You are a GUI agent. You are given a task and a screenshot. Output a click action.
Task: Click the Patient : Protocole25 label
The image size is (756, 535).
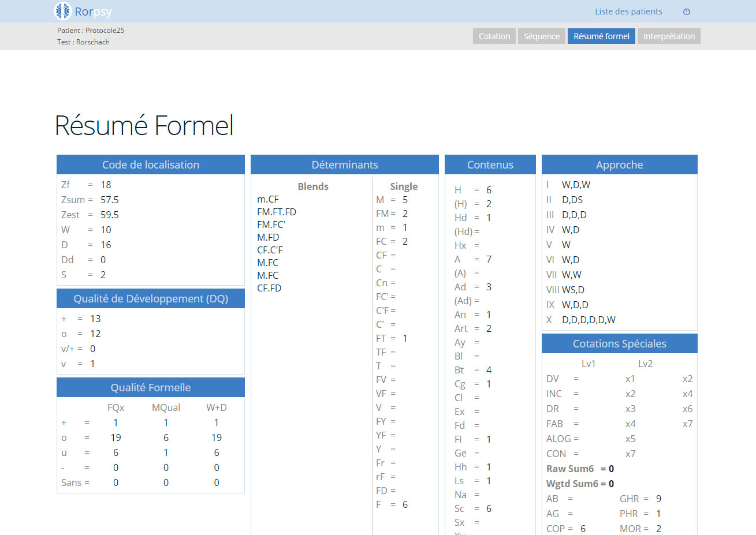coord(91,31)
